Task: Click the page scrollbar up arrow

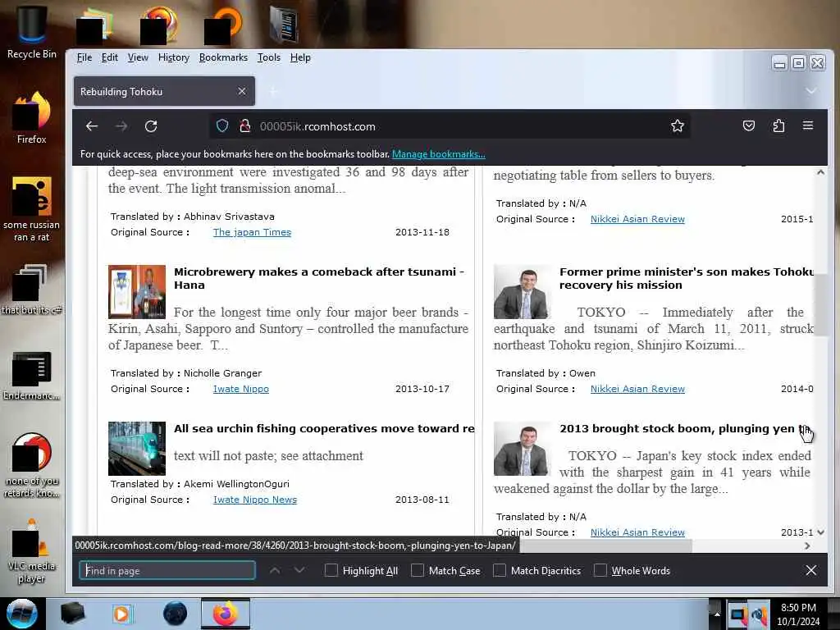Action: pos(820,172)
